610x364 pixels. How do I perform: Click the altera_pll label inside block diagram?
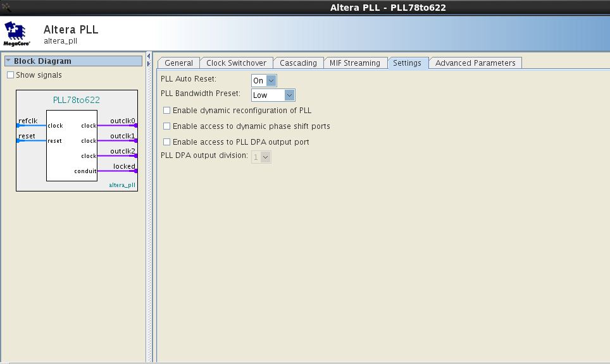[122, 185]
